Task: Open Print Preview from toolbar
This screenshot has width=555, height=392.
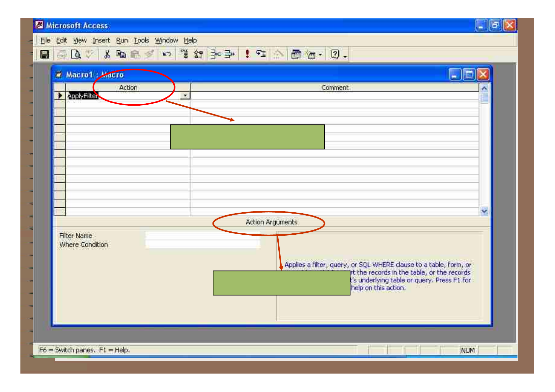Action: (x=76, y=54)
